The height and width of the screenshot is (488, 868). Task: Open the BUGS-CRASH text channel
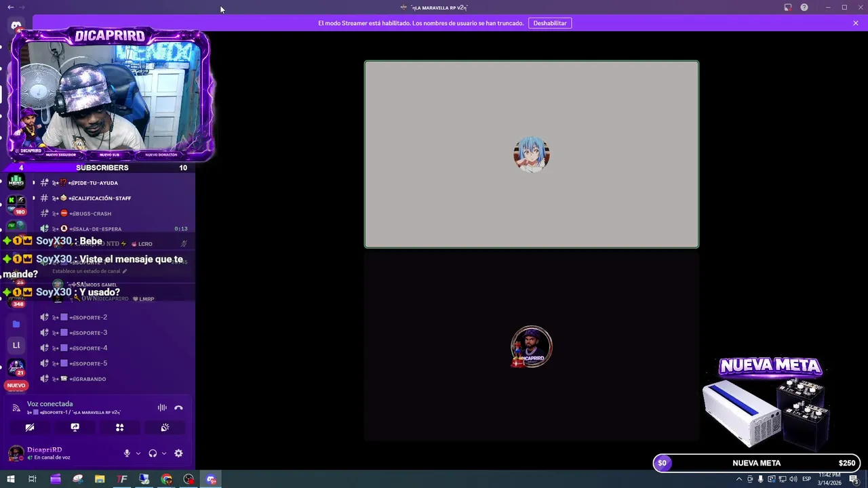(x=113, y=213)
